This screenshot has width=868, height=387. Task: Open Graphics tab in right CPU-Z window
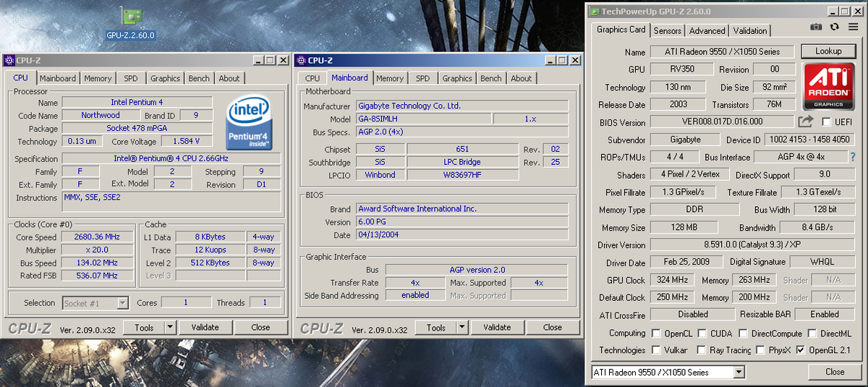457,78
